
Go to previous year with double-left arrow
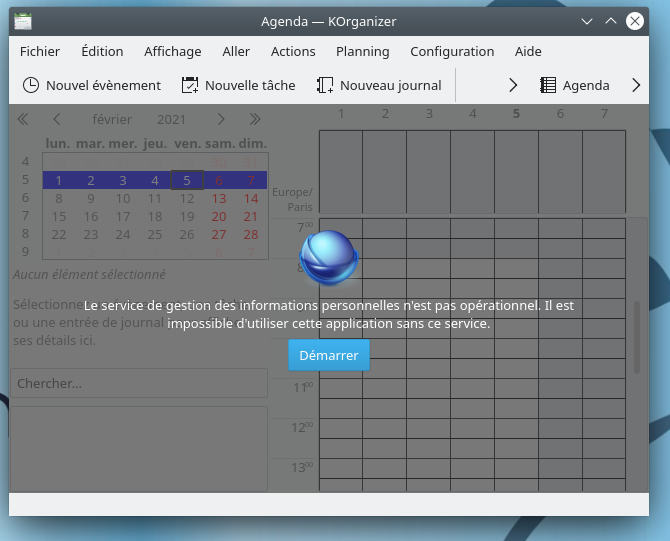click(x=23, y=119)
